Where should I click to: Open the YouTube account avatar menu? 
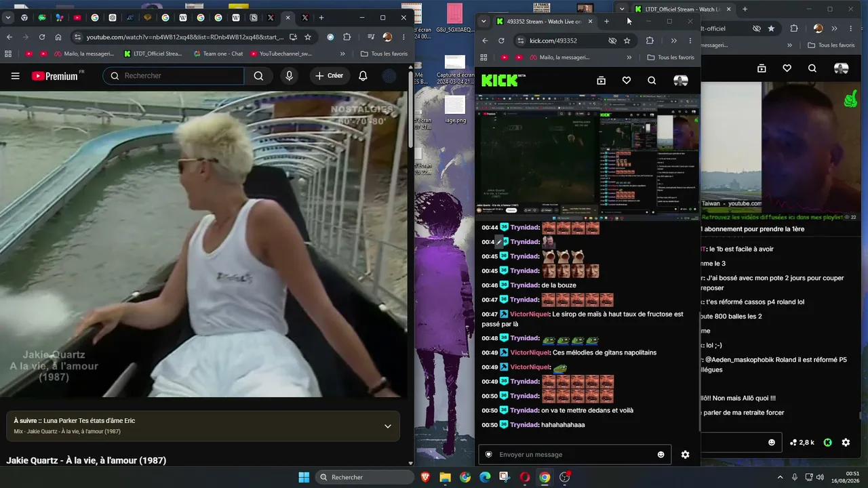(x=389, y=76)
